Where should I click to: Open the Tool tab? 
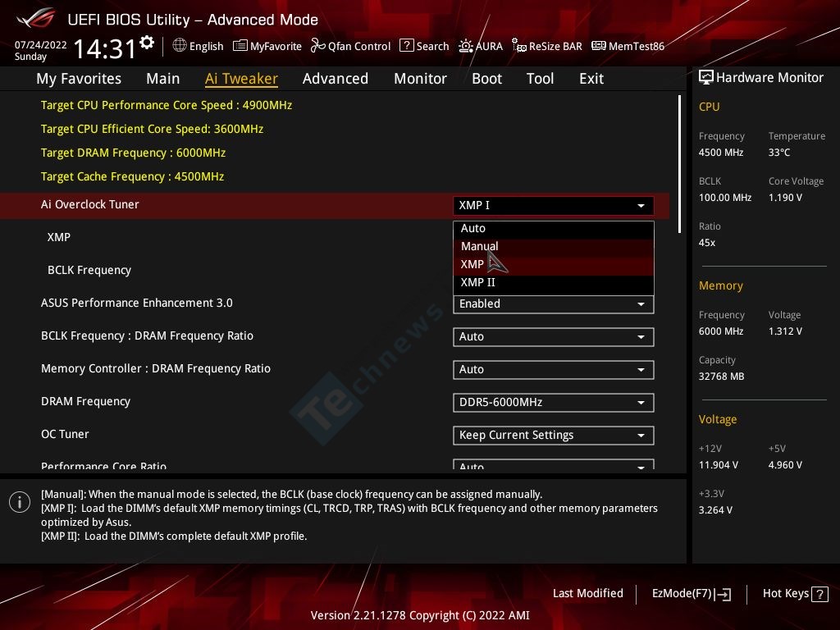pyautogui.click(x=540, y=79)
